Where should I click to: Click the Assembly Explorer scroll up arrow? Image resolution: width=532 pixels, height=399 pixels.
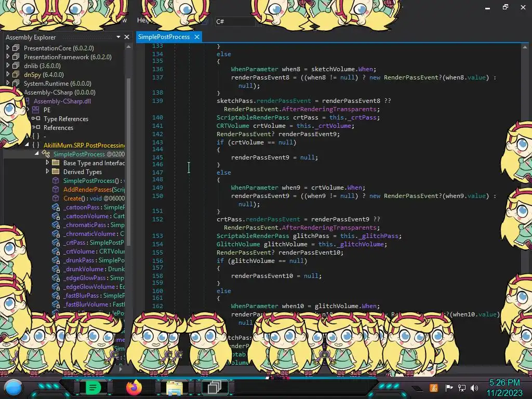[129, 46]
